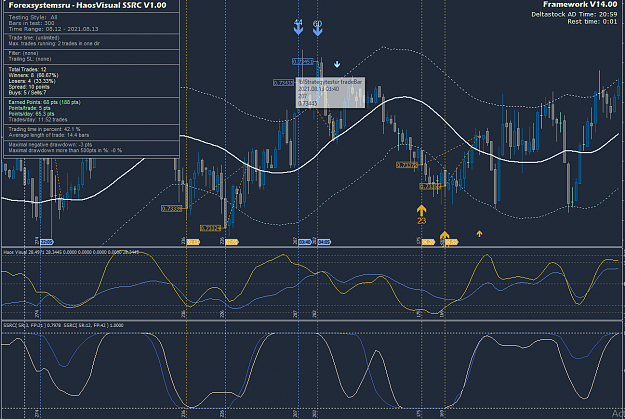The width and height of the screenshot is (625, 419).
Task: Select the blue 04:05 time tag
Action: pyautogui.click(x=324, y=242)
